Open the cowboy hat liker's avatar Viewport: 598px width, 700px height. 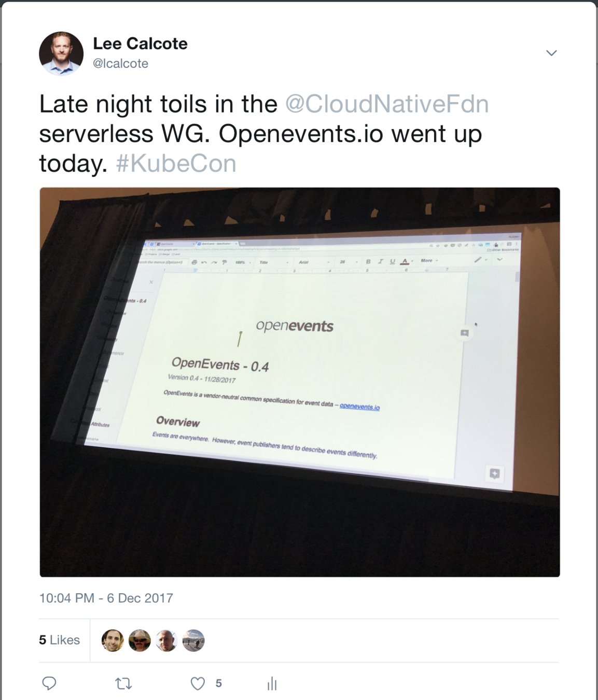[x=140, y=640]
